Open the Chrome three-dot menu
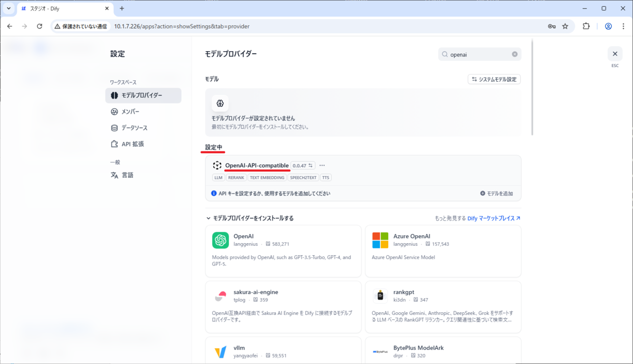 click(x=622, y=26)
